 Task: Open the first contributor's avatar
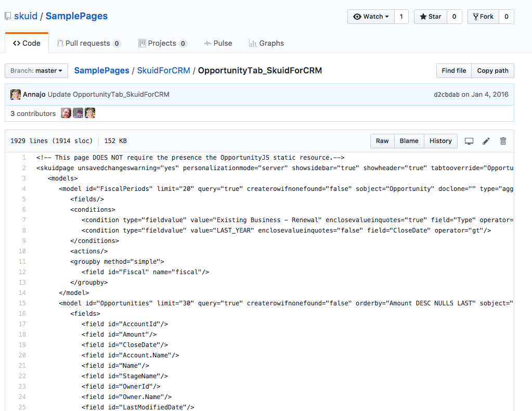coord(66,113)
